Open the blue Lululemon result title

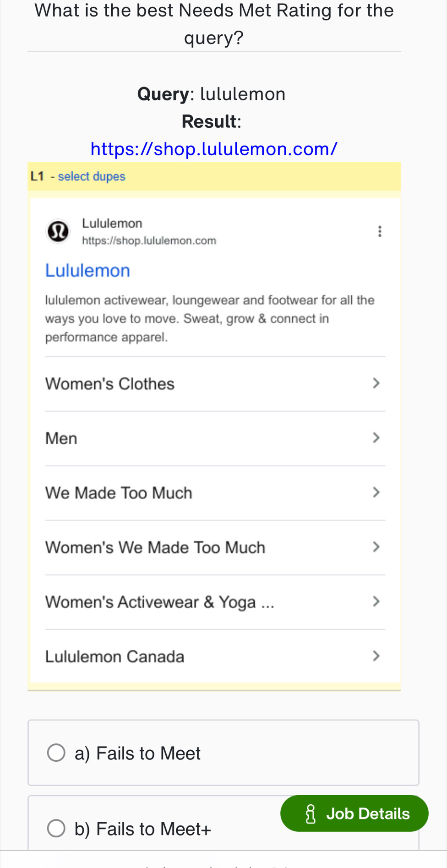click(x=87, y=271)
